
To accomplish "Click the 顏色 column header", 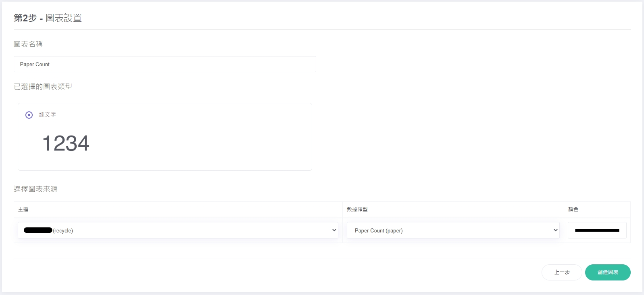I will (573, 209).
